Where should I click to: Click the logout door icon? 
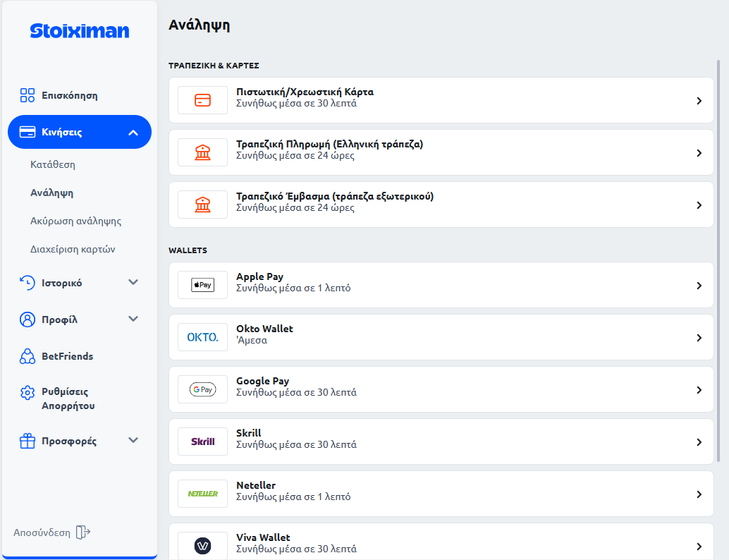tap(83, 532)
